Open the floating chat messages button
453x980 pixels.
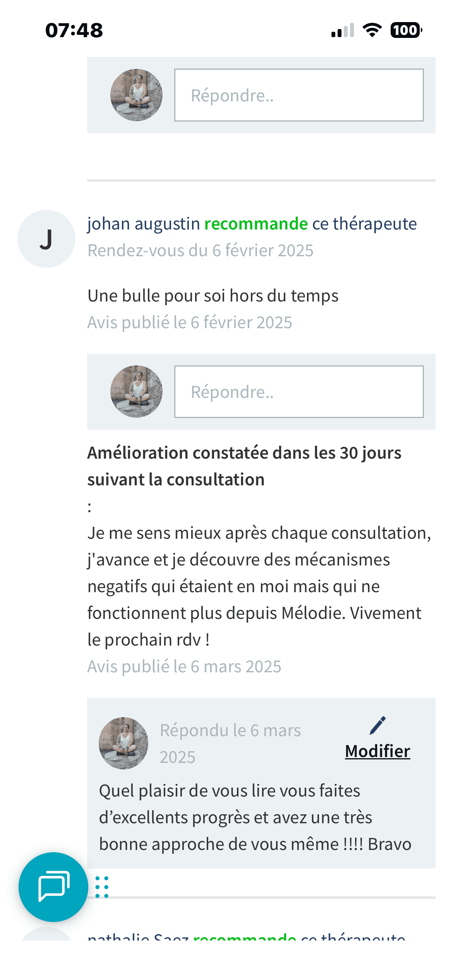coord(53,886)
